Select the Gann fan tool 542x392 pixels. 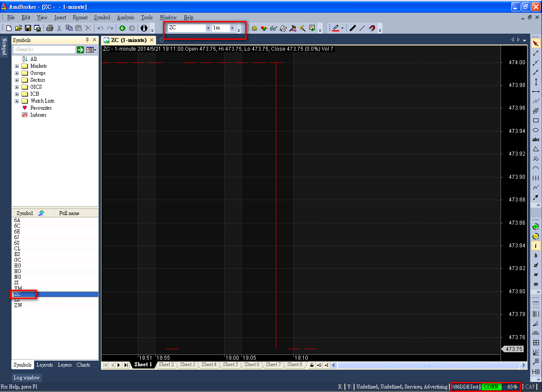(x=536, y=352)
